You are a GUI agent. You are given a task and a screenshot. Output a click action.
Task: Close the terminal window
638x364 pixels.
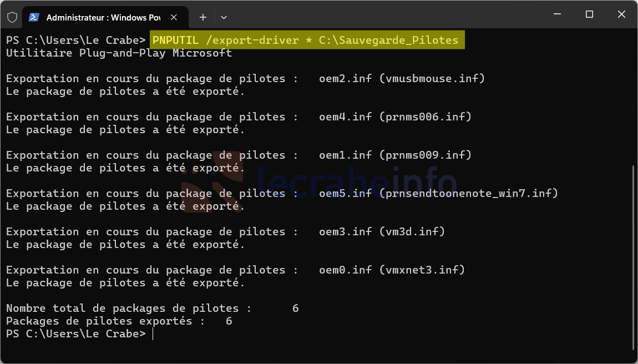(x=621, y=14)
